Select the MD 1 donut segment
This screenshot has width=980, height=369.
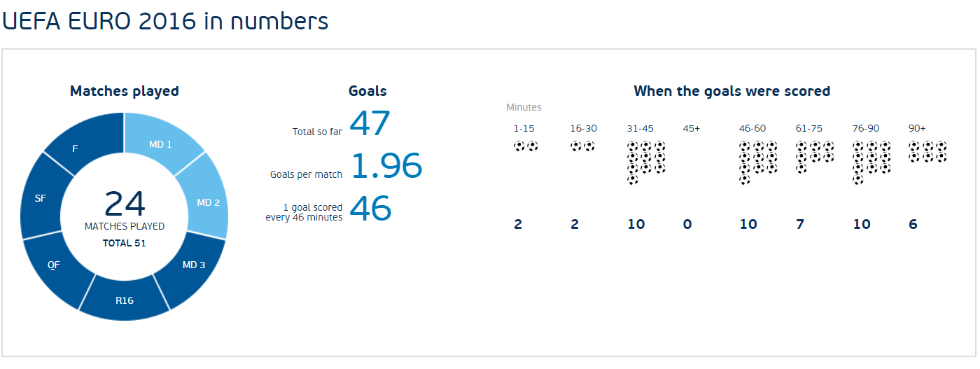162,142
